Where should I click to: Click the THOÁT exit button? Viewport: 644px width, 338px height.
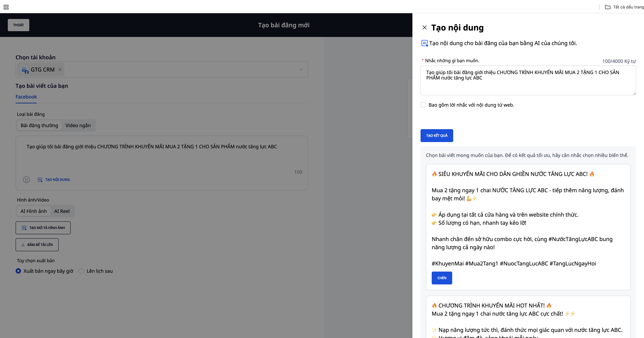pos(18,25)
